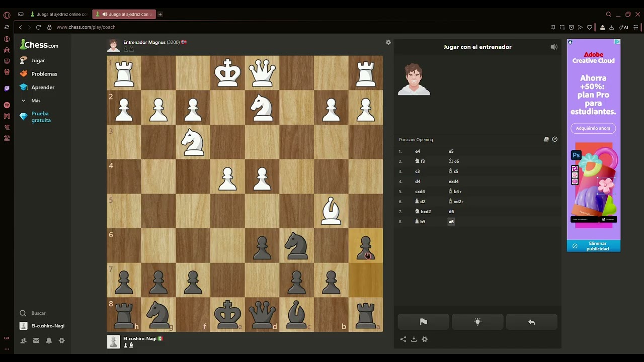Go back in browser history
644x362 pixels.
20,27
